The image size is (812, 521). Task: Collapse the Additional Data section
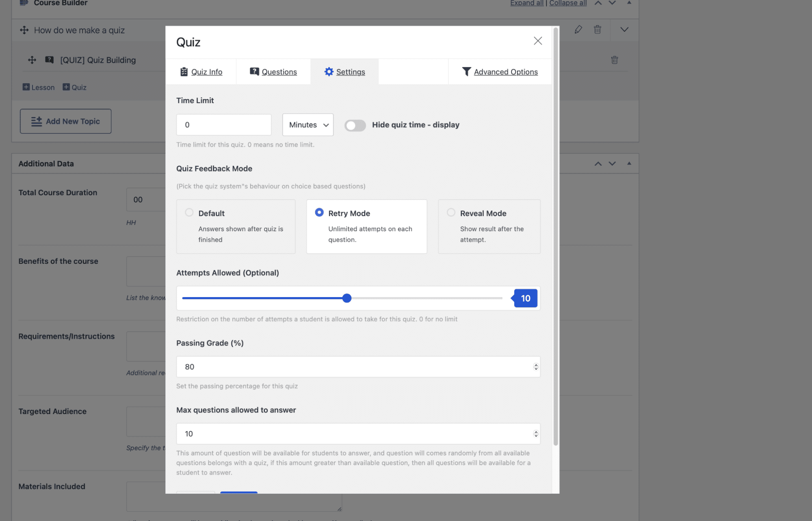tap(629, 163)
